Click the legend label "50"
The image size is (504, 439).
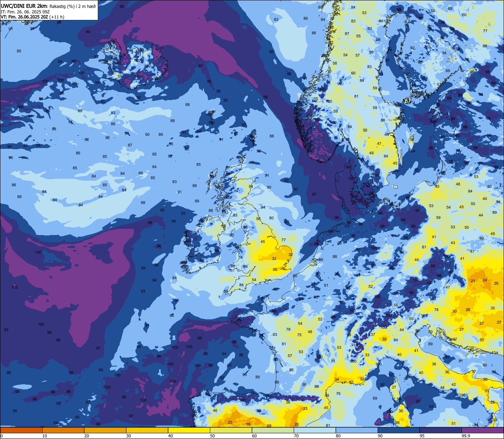[x=212, y=436]
